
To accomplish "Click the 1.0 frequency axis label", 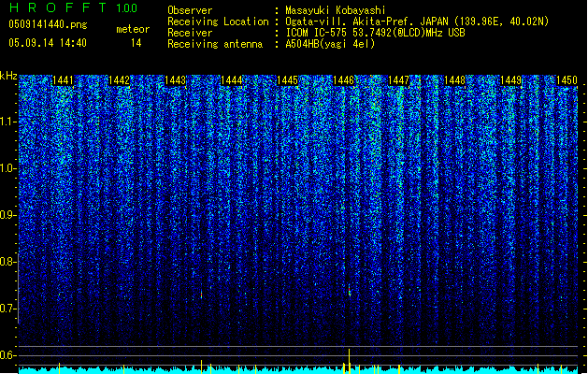I will coord(8,169).
